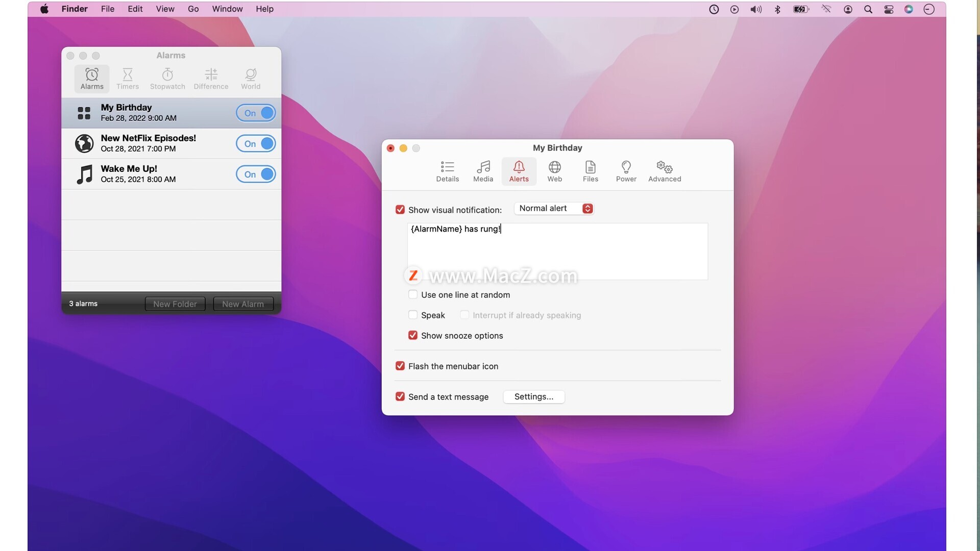Open the File menu
This screenshot has height=551, width=980.
(108, 9)
